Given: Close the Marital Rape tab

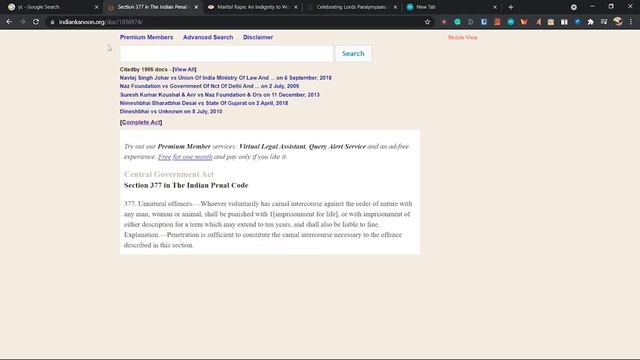Looking at the screenshot, I should [296, 7].
